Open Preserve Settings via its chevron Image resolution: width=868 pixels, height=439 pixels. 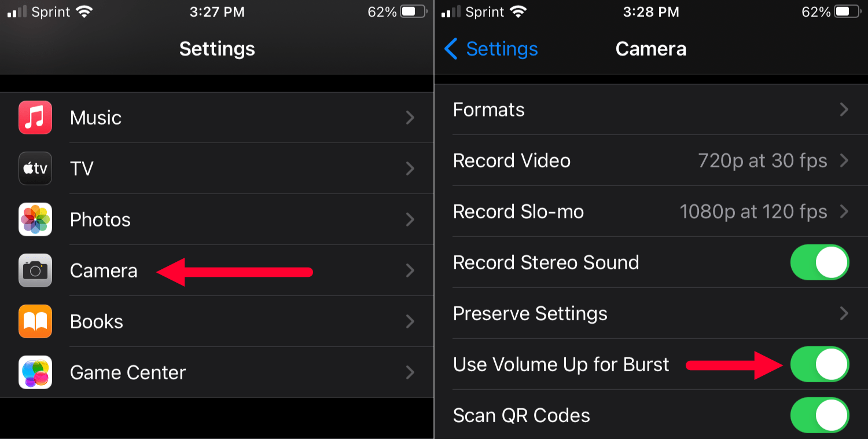[844, 313]
